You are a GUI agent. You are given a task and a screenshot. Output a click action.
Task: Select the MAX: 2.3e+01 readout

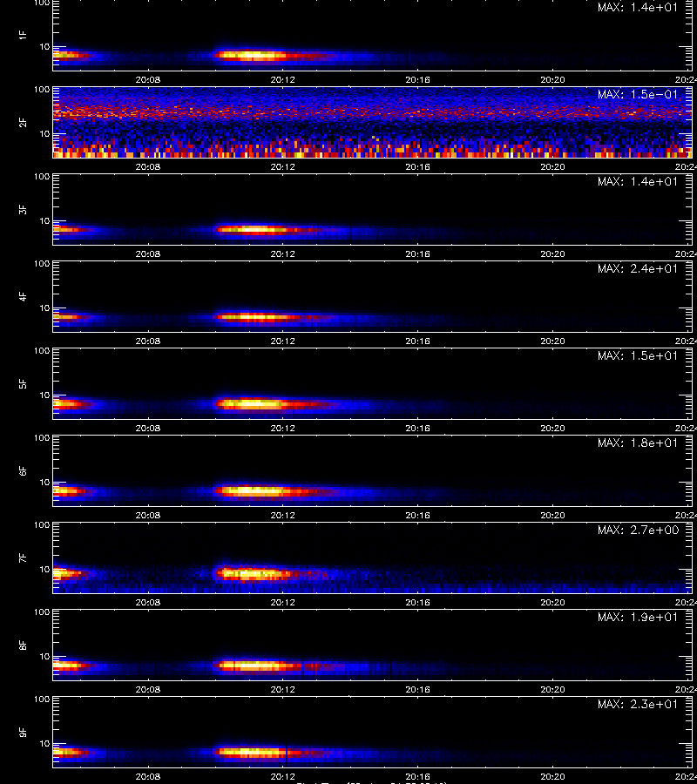point(638,704)
